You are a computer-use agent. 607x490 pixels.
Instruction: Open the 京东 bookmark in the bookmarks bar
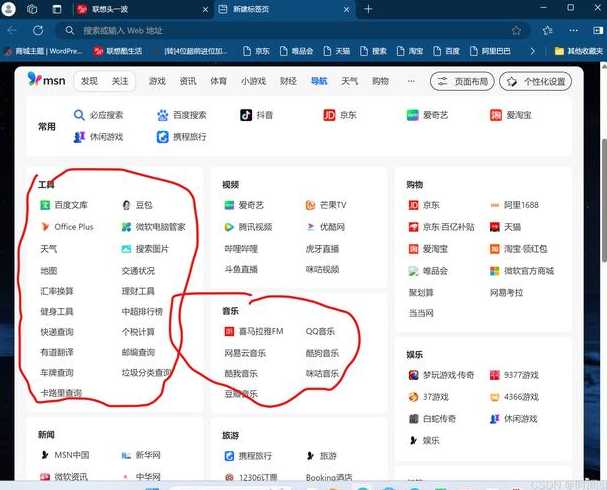coord(256,51)
